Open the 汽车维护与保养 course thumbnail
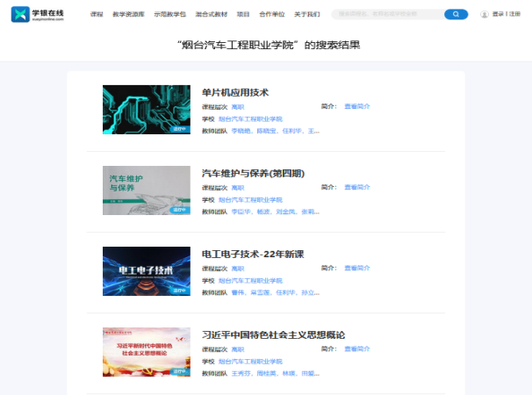The height and width of the screenshot is (395, 532). (x=147, y=190)
